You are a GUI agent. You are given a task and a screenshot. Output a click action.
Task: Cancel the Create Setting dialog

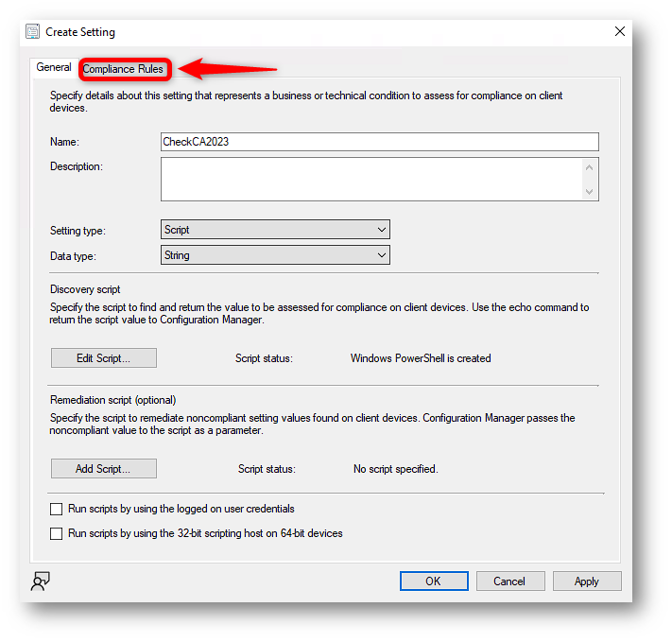pos(510,581)
